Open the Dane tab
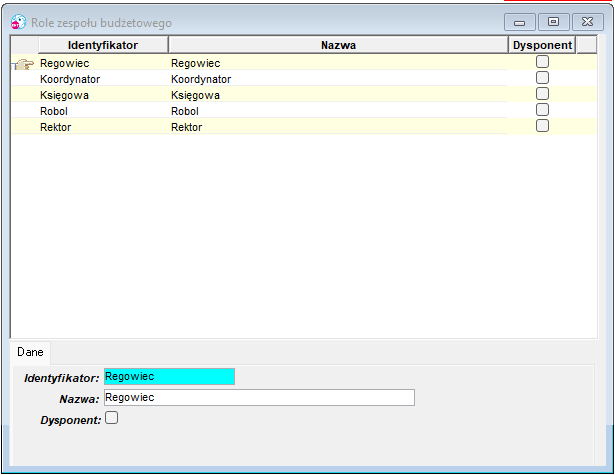 (30, 352)
